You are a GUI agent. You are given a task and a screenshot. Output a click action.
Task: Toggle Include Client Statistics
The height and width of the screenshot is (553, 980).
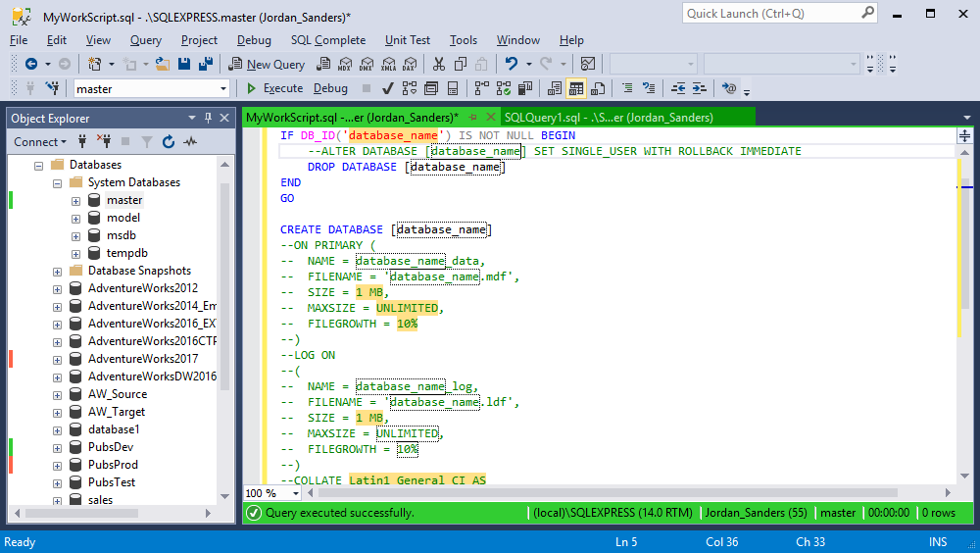point(525,88)
